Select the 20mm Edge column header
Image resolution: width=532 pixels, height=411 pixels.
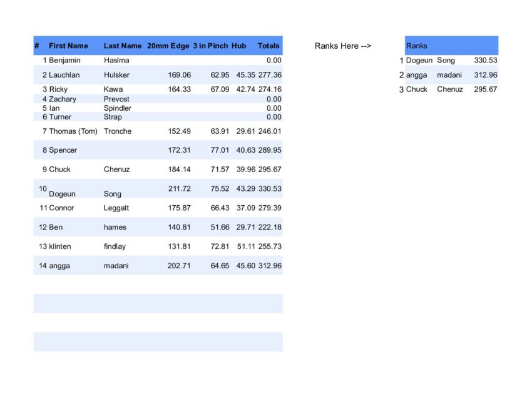168,46
